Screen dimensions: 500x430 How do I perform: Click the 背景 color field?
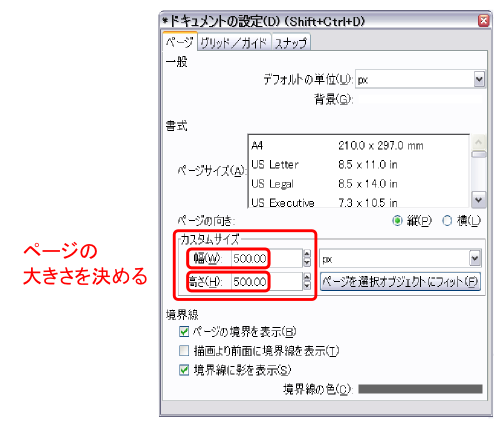click(x=421, y=99)
